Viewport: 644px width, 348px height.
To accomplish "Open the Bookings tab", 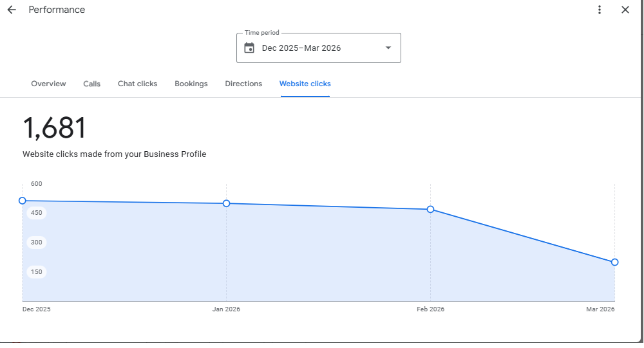I will click(191, 84).
